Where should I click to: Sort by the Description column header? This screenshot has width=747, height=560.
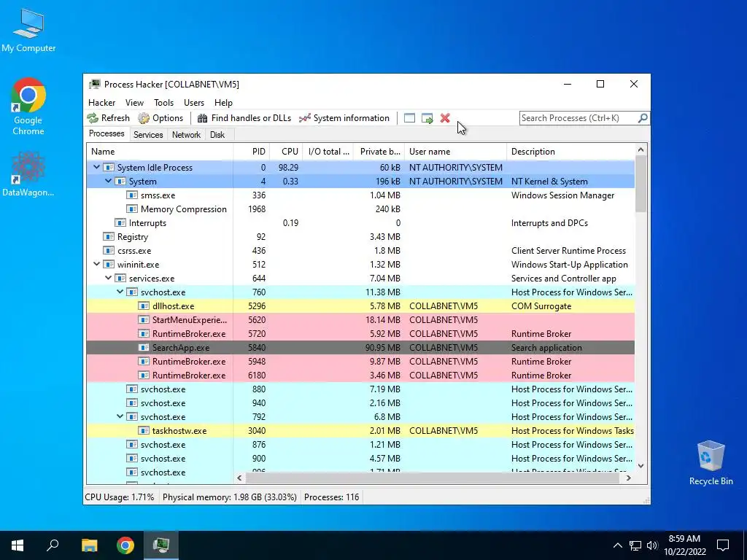tap(570, 152)
